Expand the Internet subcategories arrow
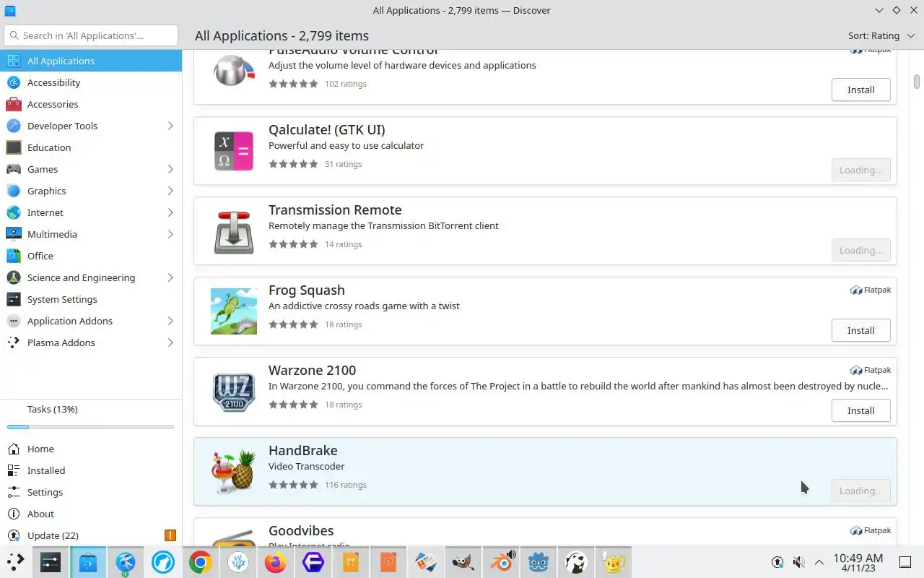 [x=170, y=212]
